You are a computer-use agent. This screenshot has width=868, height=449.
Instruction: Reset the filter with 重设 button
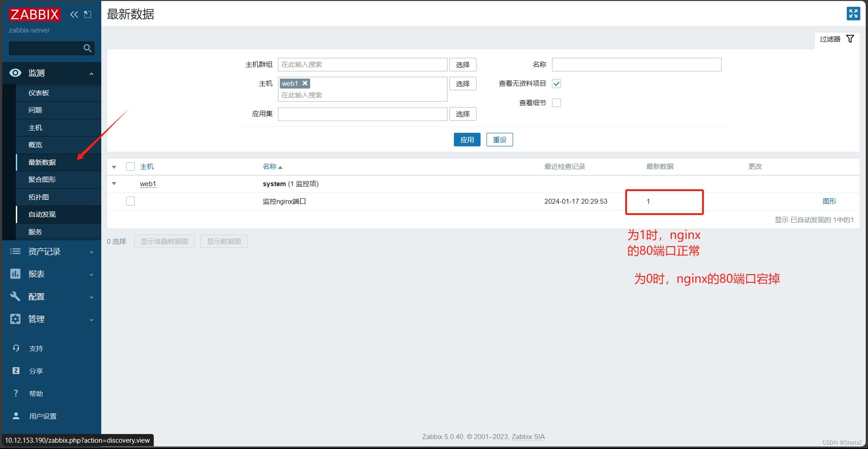click(x=500, y=140)
